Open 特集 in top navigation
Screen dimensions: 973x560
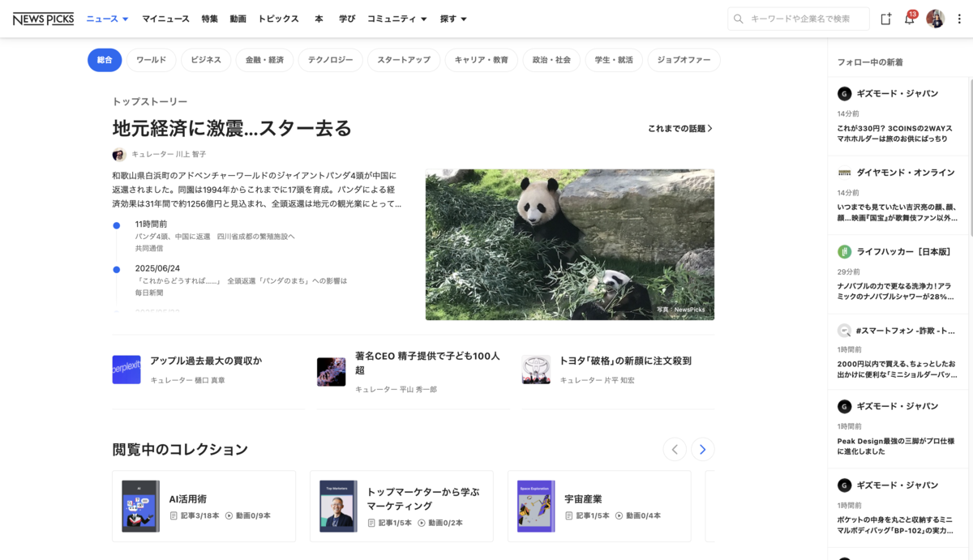click(x=209, y=19)
